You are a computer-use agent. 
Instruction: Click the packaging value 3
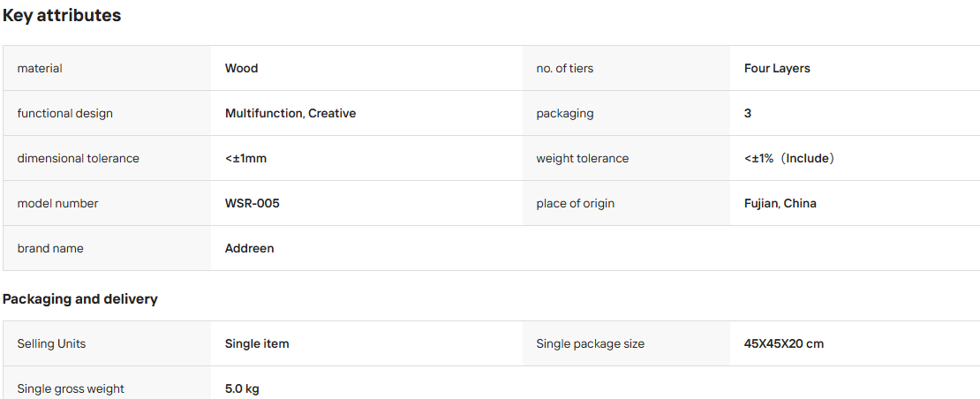coord(748,113)
